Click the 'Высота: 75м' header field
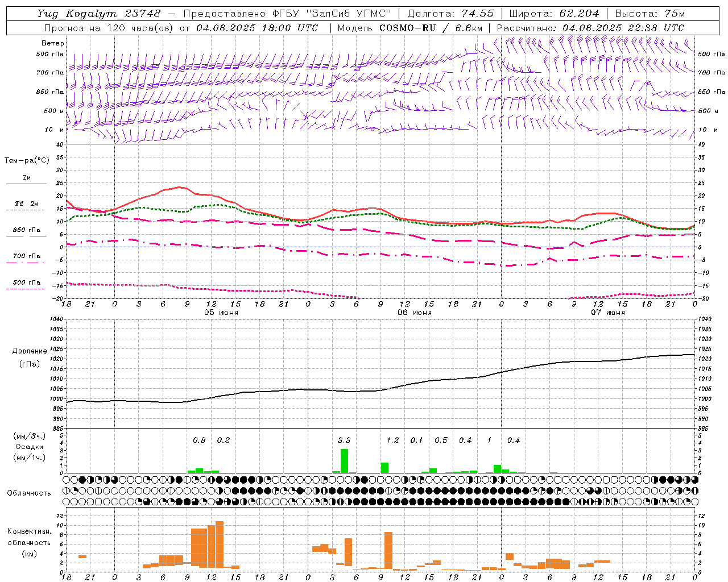 tap(650, 14)
